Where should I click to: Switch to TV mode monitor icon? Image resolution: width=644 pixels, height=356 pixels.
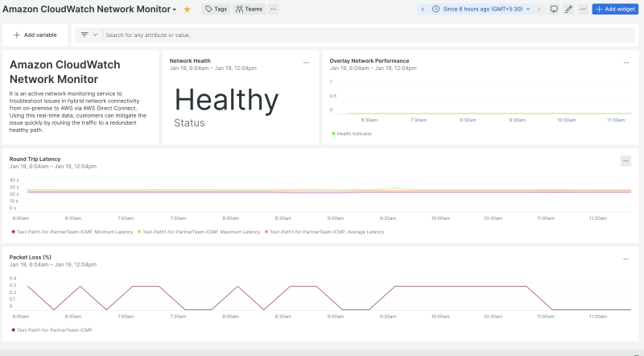click(x=554, y=9)
